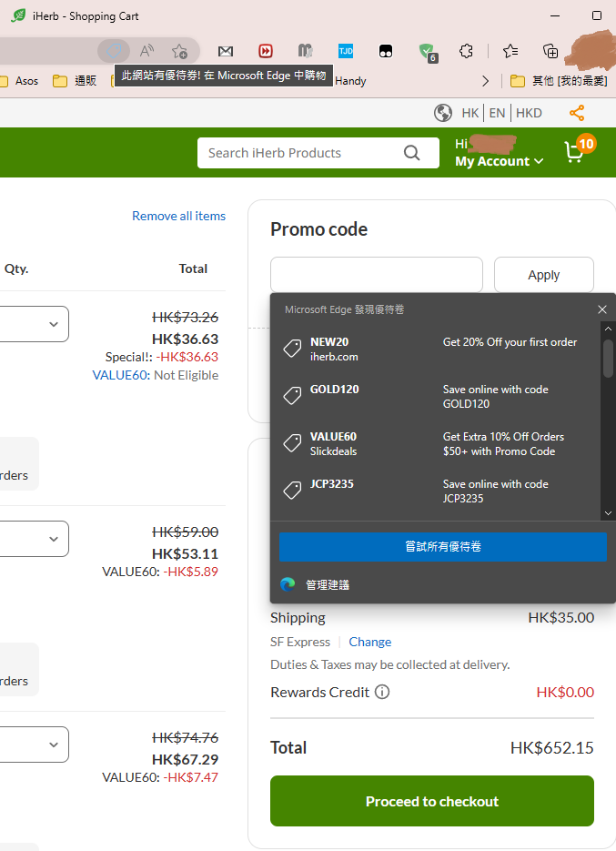The width and height of the screenshot is (616, 851).
Task: Click VALUE60 Not Eligible link
Action: [x=156, y=375]
